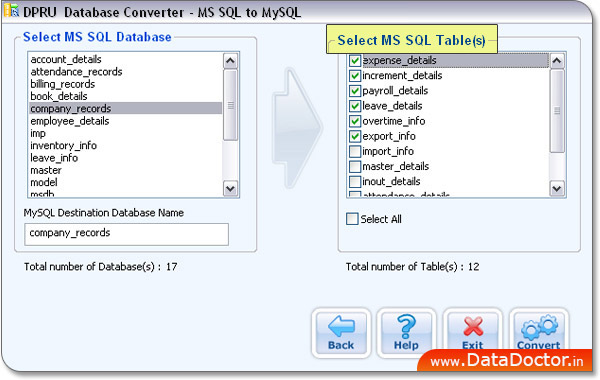600x380 pixels.
Task: Uncheck the export_info checkbox
Action: coord(355,136)
